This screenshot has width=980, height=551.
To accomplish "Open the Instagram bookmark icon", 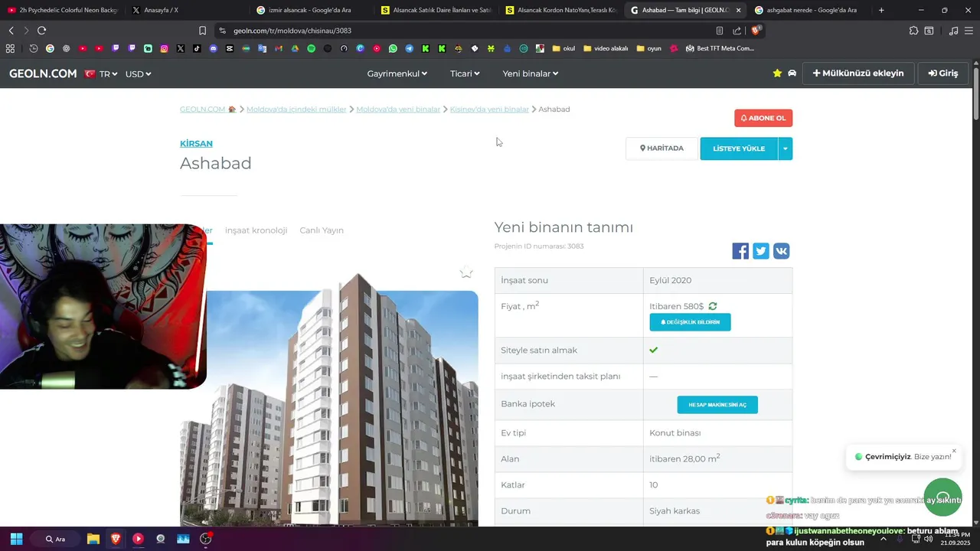I will coord(164,48).
